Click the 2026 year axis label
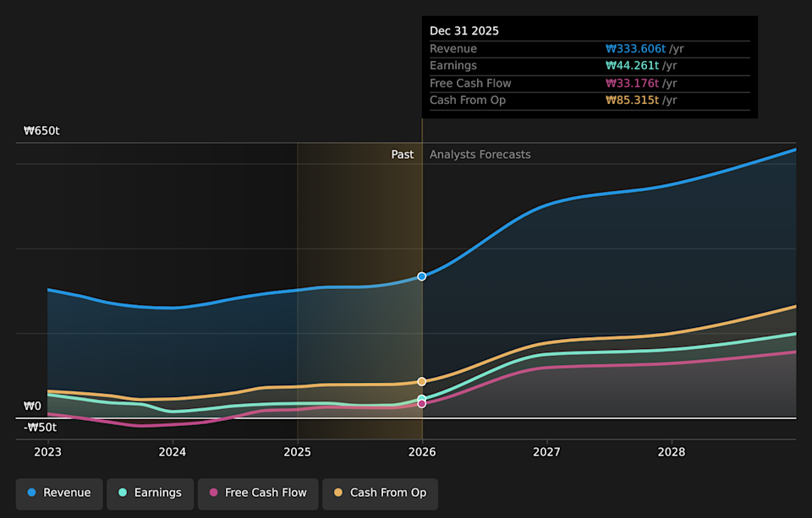 pos(421,452)
